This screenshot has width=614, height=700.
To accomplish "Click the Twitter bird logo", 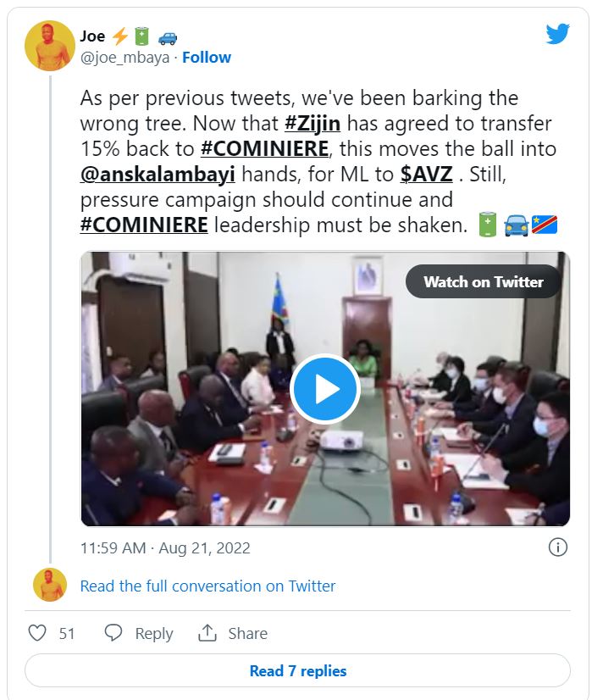I will 557,34.
